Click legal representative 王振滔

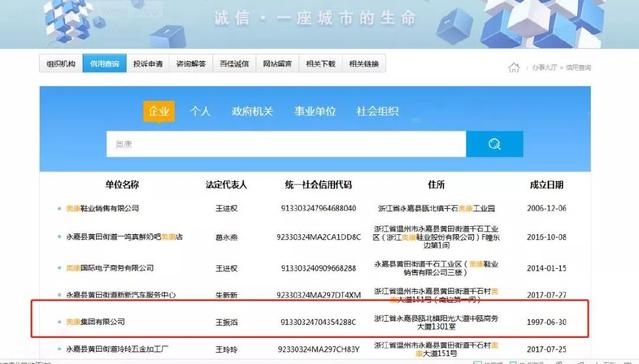point(226,322)
